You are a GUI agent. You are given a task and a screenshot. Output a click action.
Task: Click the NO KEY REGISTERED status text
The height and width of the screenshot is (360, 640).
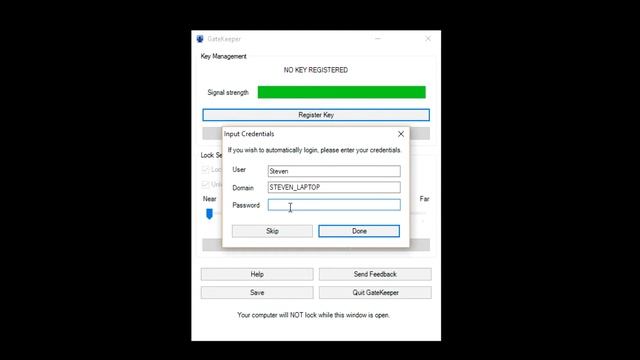(x=316, y=70)
